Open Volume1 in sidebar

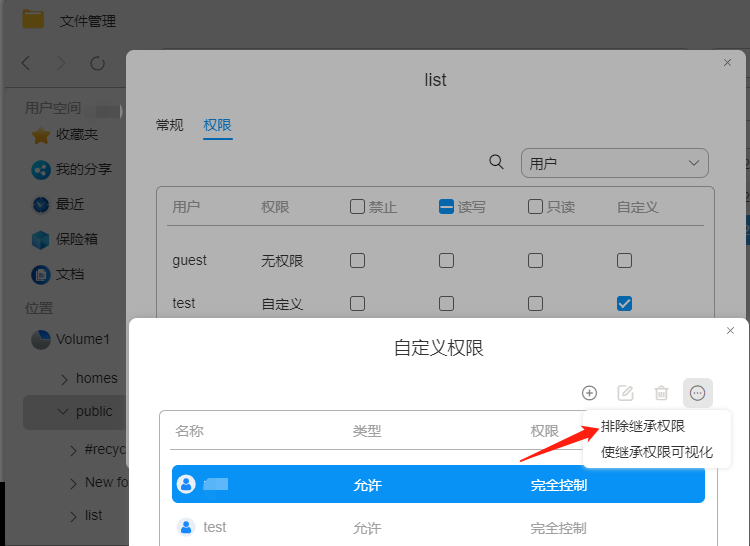(83, 339)
